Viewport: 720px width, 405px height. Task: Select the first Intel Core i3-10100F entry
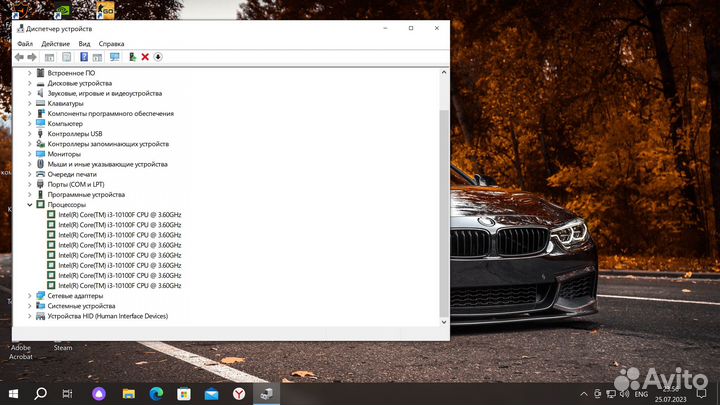click(120, 215)
